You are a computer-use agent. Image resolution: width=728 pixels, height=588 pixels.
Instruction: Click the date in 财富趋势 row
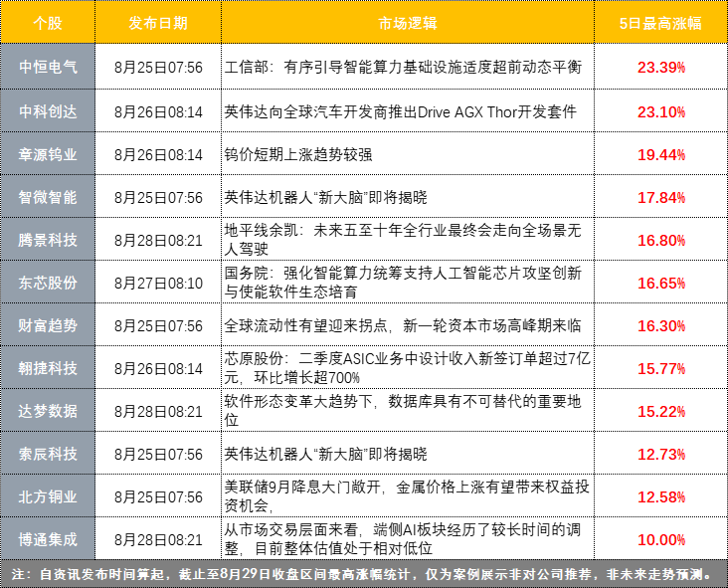(158, 325)
